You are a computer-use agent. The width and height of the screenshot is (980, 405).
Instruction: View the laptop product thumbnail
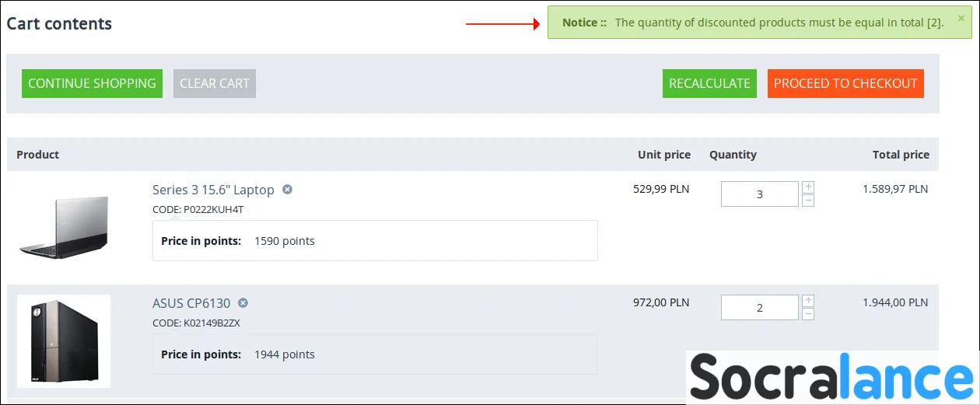coord(64,227)
